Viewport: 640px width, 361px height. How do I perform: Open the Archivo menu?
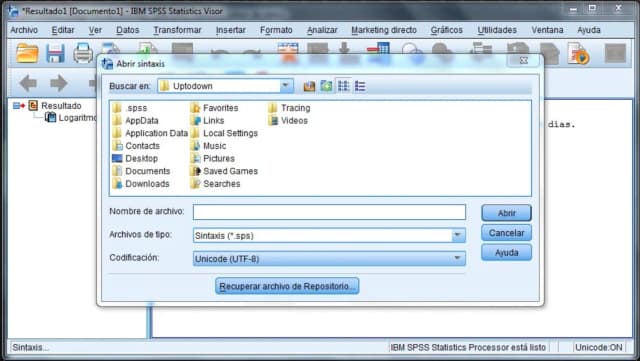pos(24,30)
